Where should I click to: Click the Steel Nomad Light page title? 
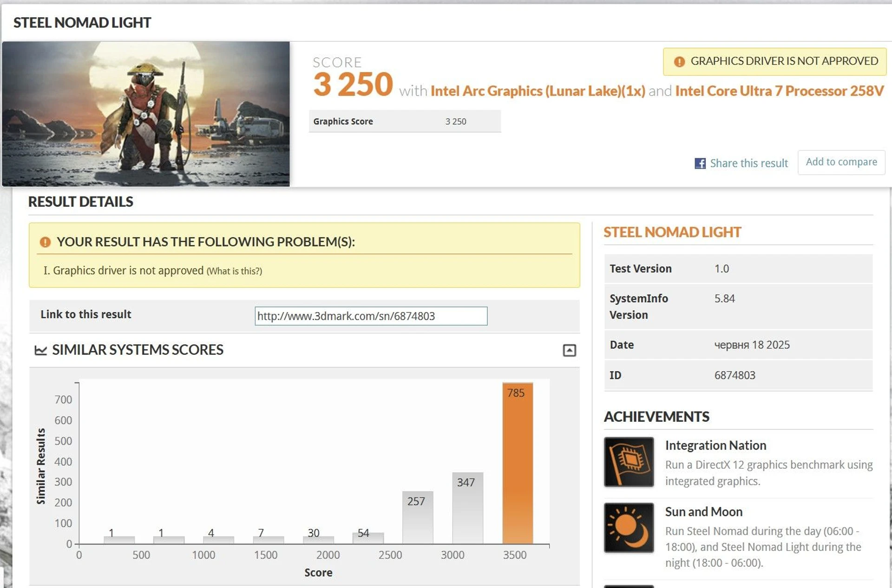pyautogui.click(x=82, y=23)
